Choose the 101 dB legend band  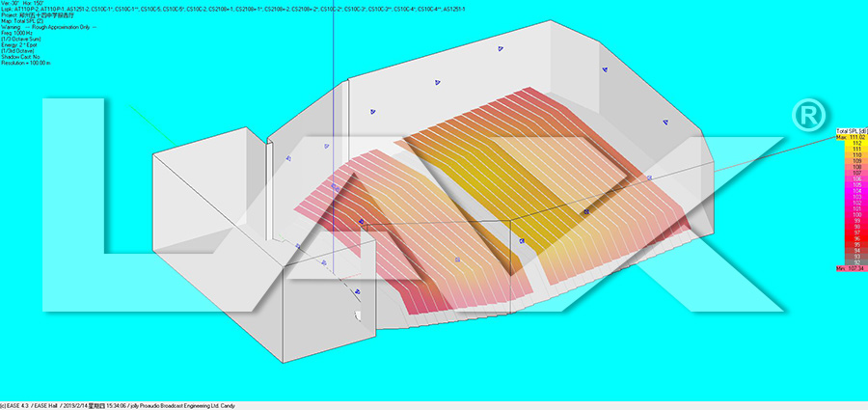(855, 208)
